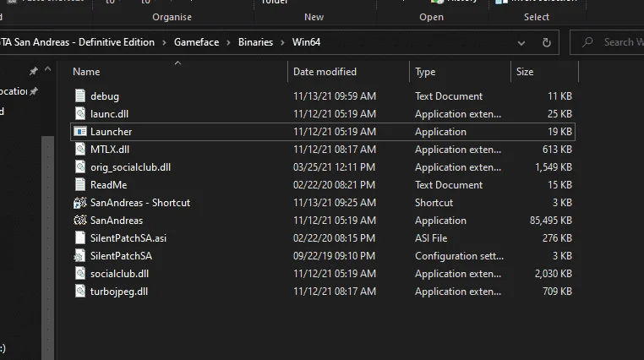The height and width of the screenshot is (360, 644).
Task: Expand chevron after Binaries breadcrumb
Action: click(282, 42)
